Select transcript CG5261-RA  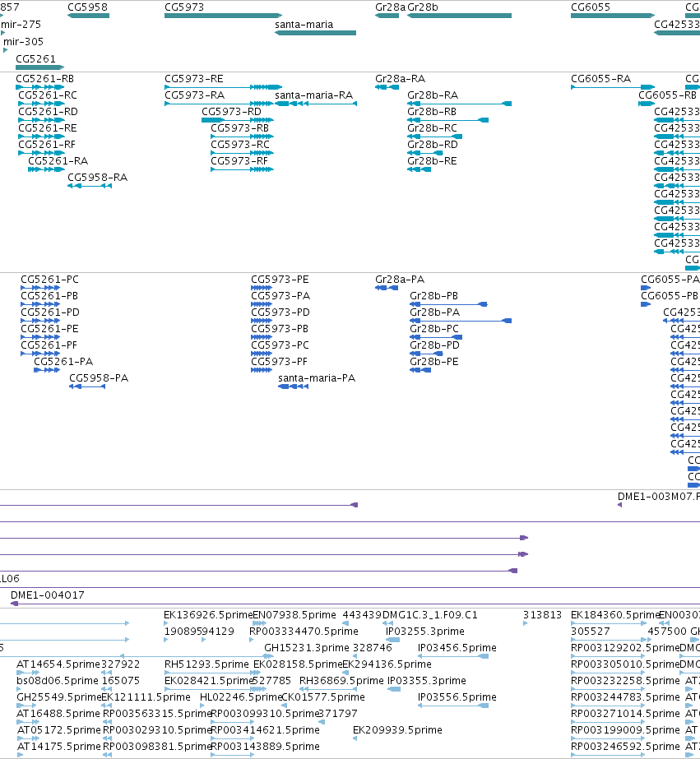58,161
